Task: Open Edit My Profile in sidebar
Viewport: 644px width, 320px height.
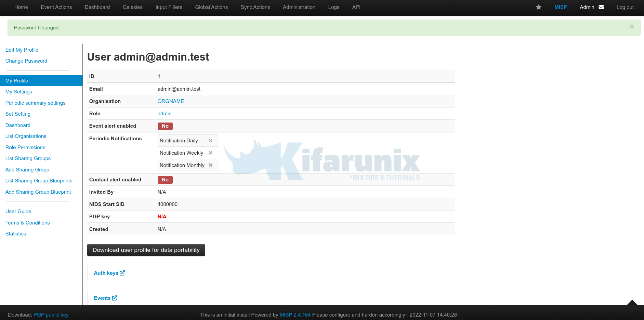Action: 22,50
